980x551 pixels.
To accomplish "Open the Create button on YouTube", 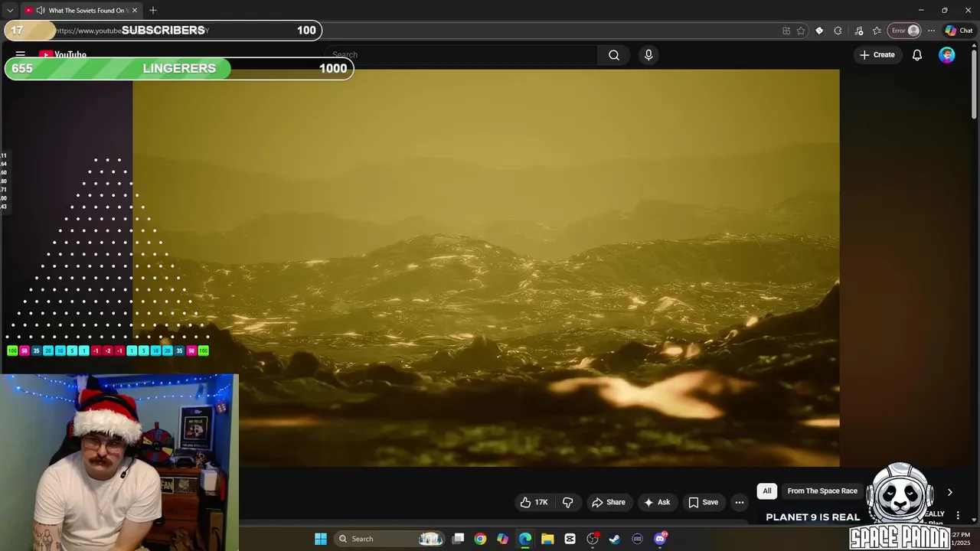I will (877, 55).
